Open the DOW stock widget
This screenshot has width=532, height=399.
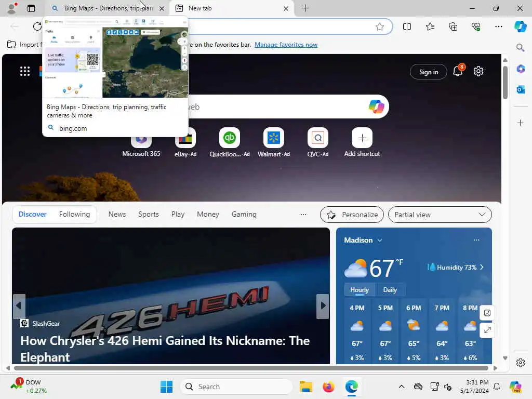(x=29, y=386)
